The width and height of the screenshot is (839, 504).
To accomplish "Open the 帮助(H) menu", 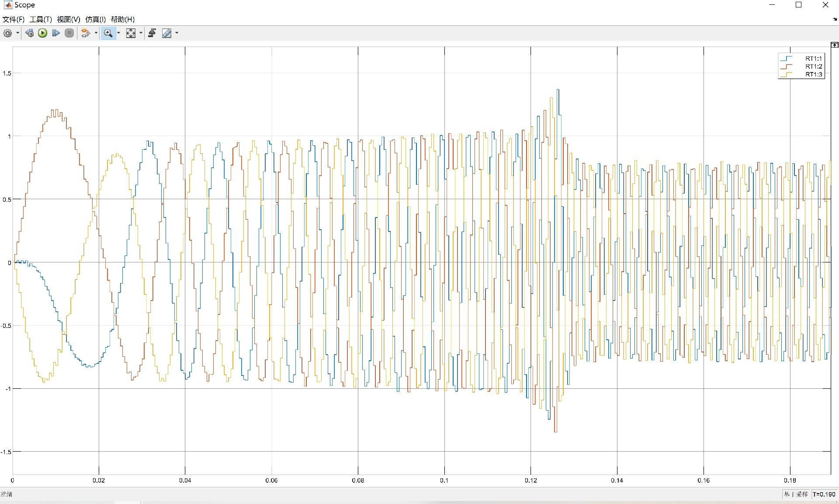I will pos(123,19).
